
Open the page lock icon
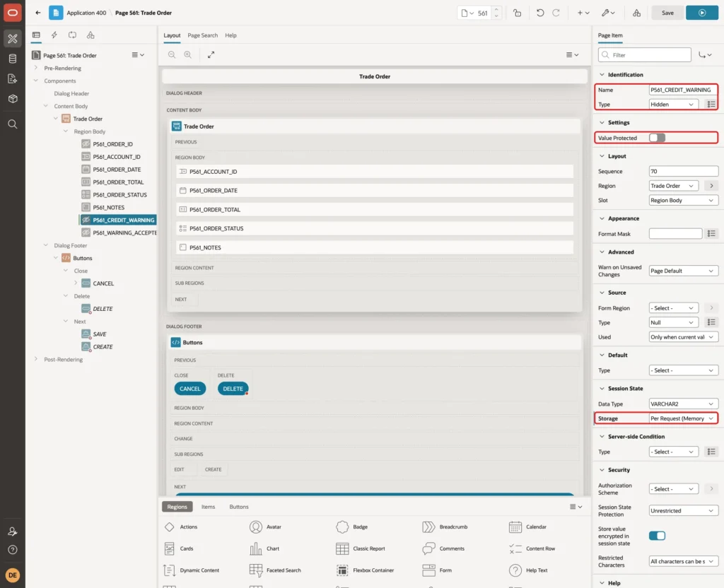tap(517, 13)
